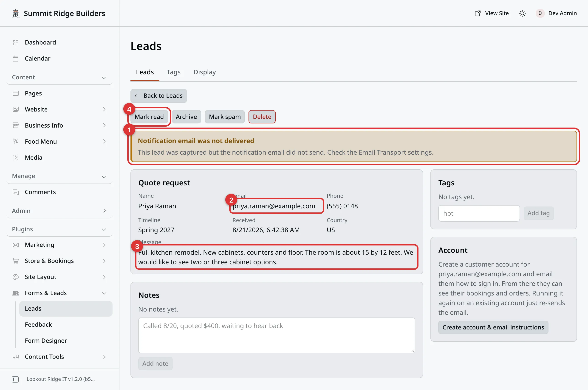Click the Pages menu label
Image resolution: width=588 pixels, height=390 pixels.
pyautogui.click(x=33, y=93)
